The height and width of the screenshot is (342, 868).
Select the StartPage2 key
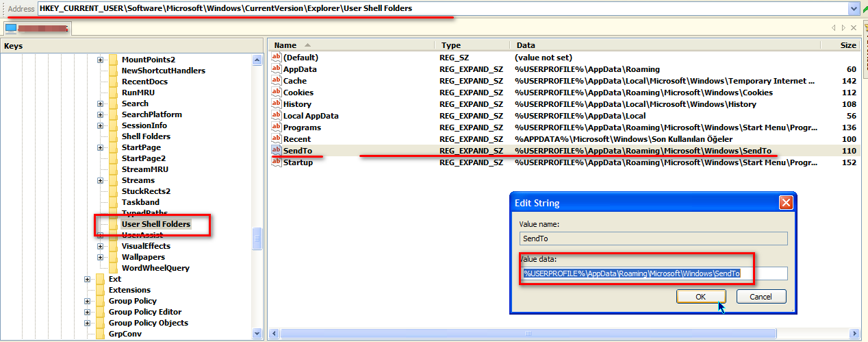(x=144, y=158)
